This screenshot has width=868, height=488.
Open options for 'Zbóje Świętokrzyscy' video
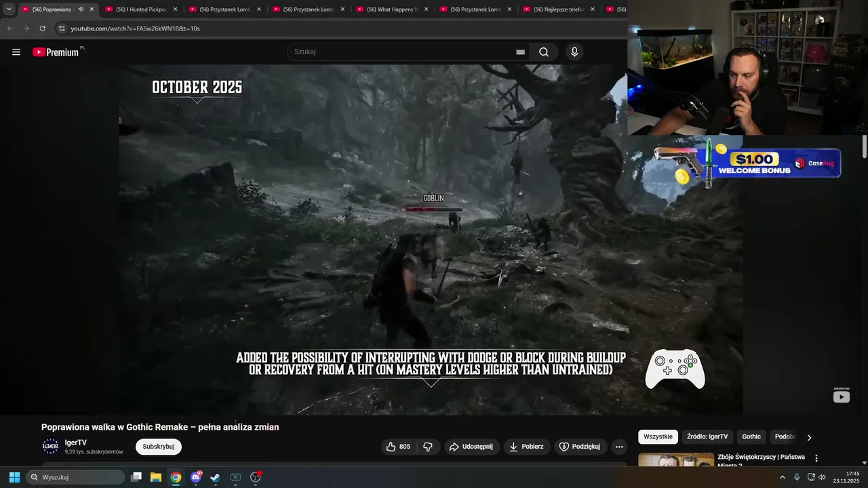pos(816,458)
